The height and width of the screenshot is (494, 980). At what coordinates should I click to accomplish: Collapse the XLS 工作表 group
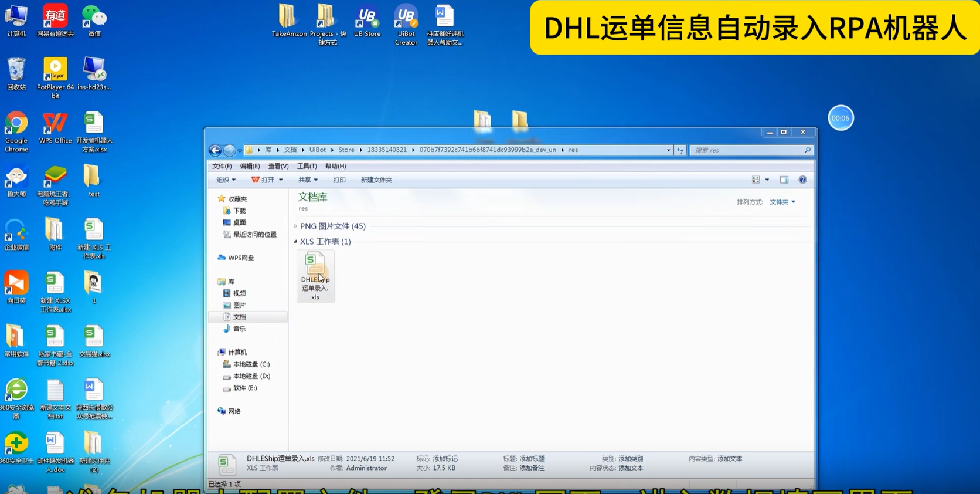pos(295,242)
